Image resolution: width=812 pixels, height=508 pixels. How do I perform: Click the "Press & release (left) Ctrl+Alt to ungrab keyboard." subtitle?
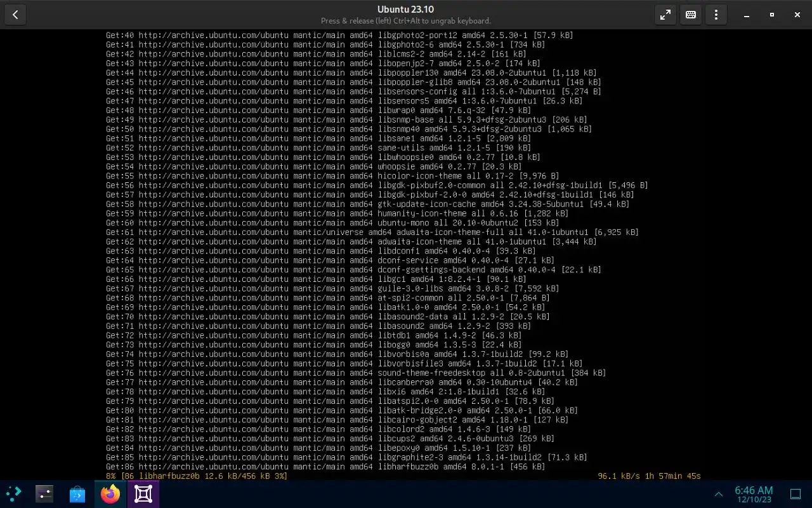pyautogui.click(x=405, y=21)
